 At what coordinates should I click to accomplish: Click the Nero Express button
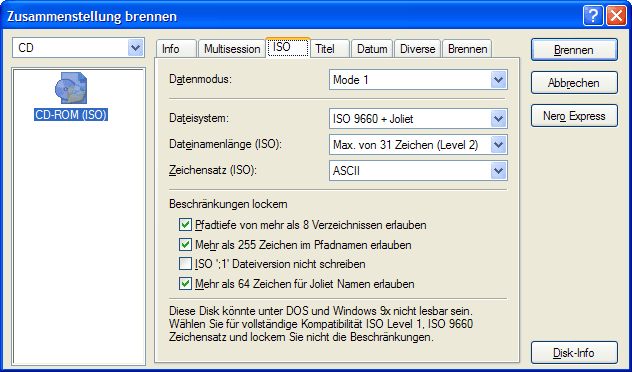pos(574,116)
